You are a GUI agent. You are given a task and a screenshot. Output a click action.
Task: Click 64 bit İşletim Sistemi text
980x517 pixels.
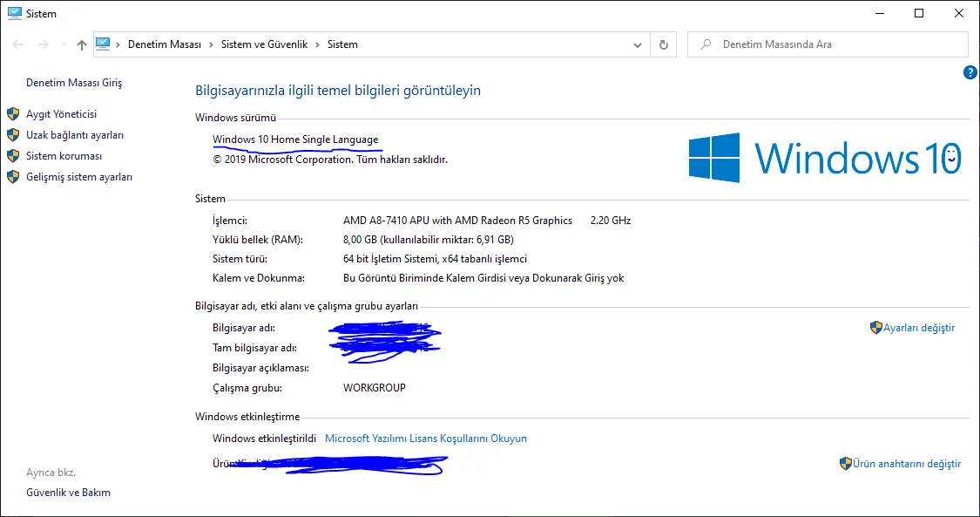(435, 259)
